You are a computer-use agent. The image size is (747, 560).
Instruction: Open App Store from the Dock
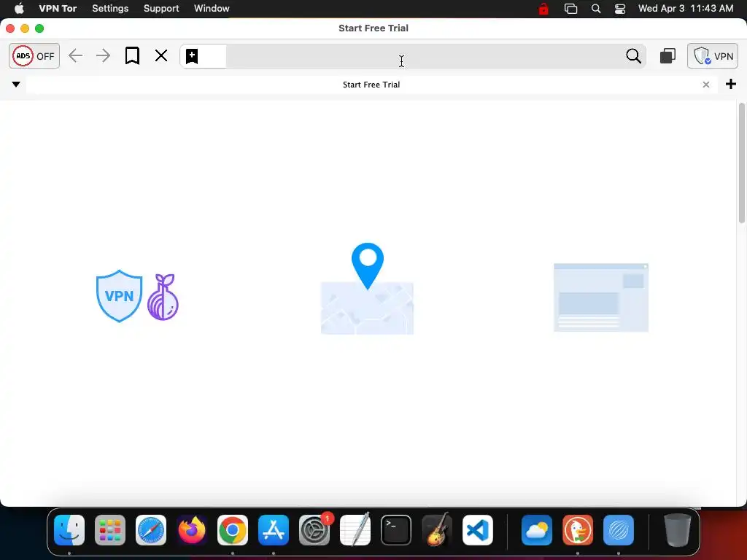coord(274,530)
